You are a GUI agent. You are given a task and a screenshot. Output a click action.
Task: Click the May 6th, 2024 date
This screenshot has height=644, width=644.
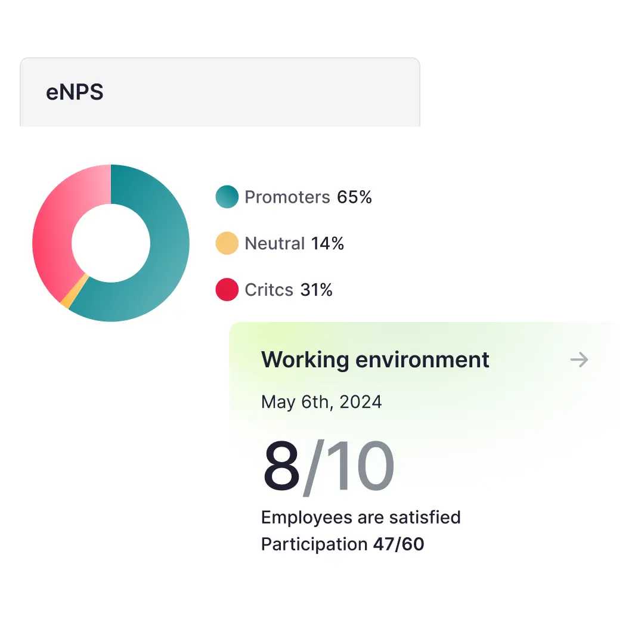tap(321, 402)
